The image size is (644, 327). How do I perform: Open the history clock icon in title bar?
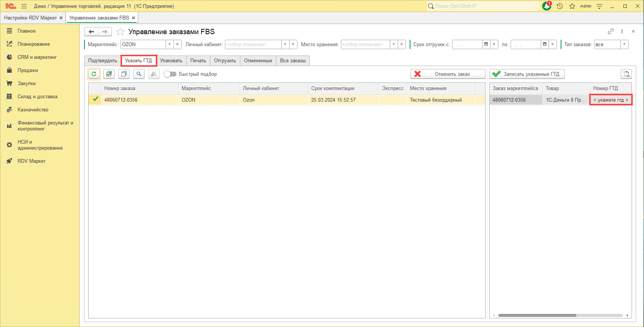pyautogui.click(x=560, y=6)
